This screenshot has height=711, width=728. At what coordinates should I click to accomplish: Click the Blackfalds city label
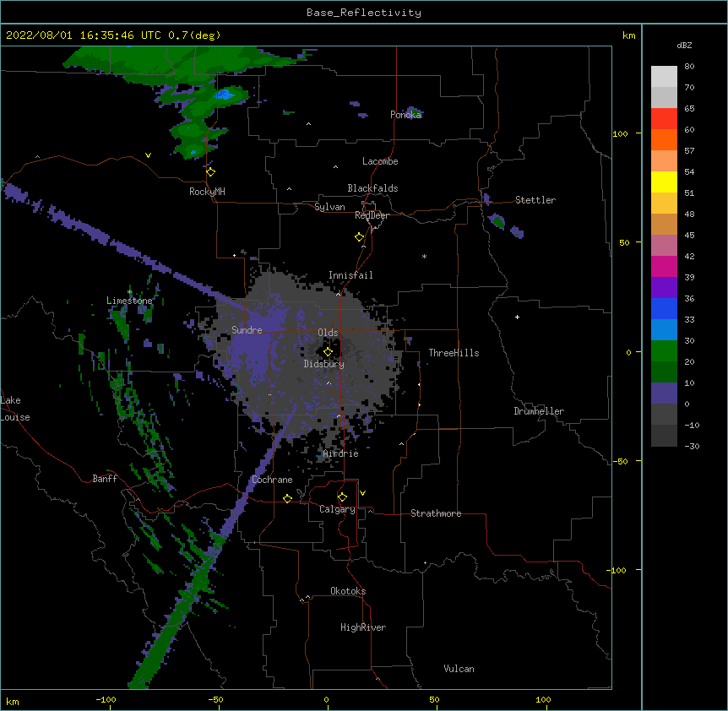point(372,188)
